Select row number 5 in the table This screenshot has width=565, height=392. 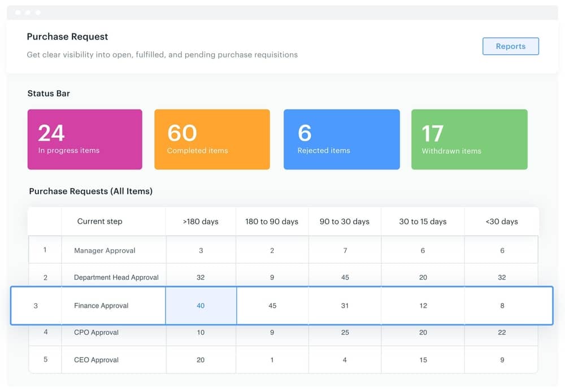(45, 360)
